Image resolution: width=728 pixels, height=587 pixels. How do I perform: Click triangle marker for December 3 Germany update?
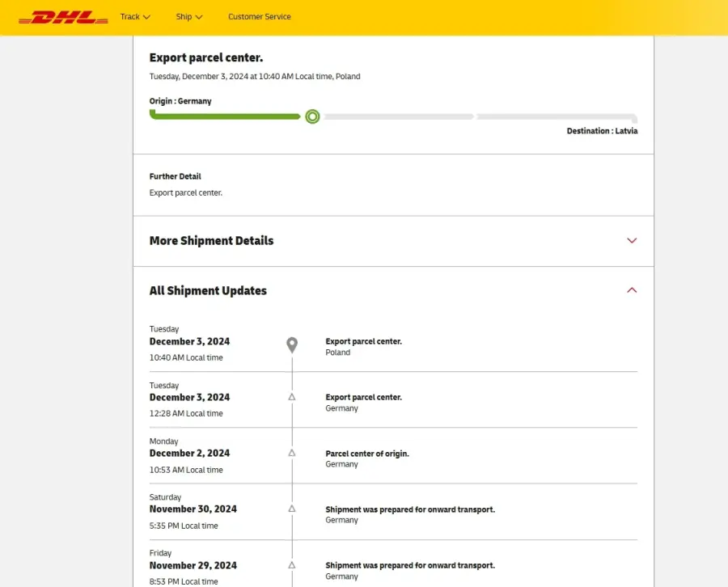(291, 397)
